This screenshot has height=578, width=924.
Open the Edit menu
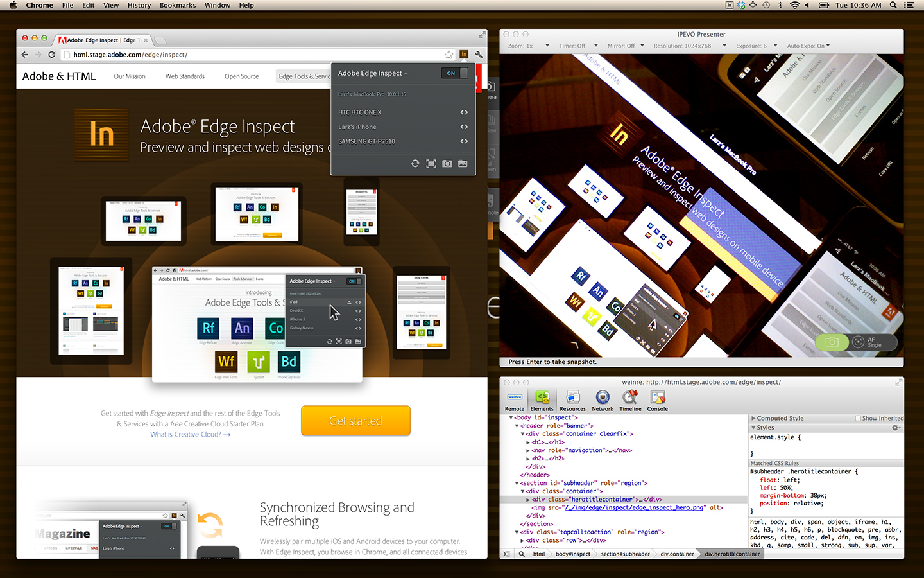point(89,5)
